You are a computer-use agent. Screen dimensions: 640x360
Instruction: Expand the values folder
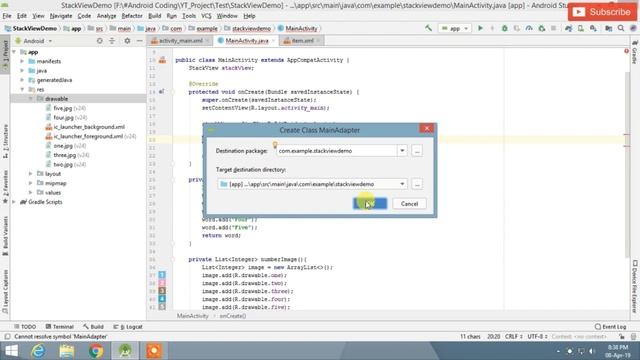coord(31,193)
